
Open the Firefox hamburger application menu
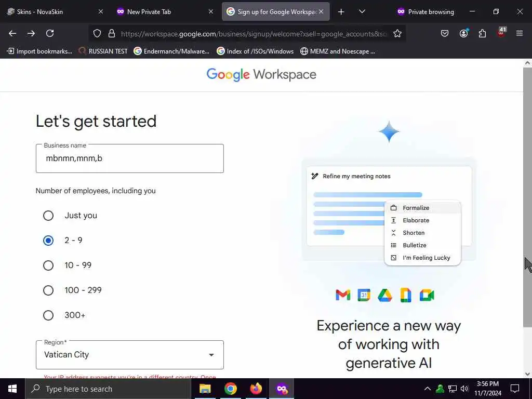click(519, 33)
